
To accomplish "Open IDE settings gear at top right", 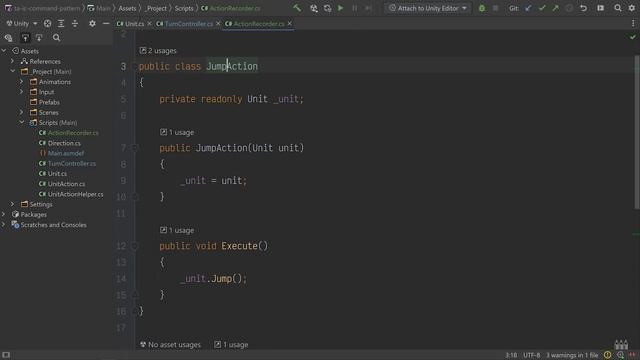I will 631,8.
